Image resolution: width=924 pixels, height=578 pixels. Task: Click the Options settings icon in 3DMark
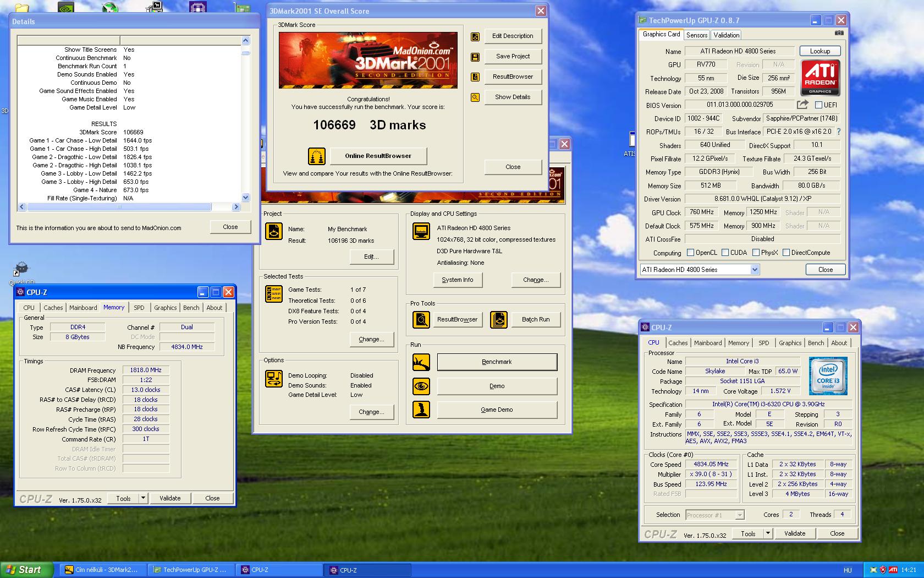coord(274,379)
